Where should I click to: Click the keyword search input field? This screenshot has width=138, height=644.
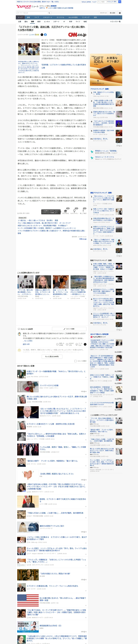coord(32,13)
